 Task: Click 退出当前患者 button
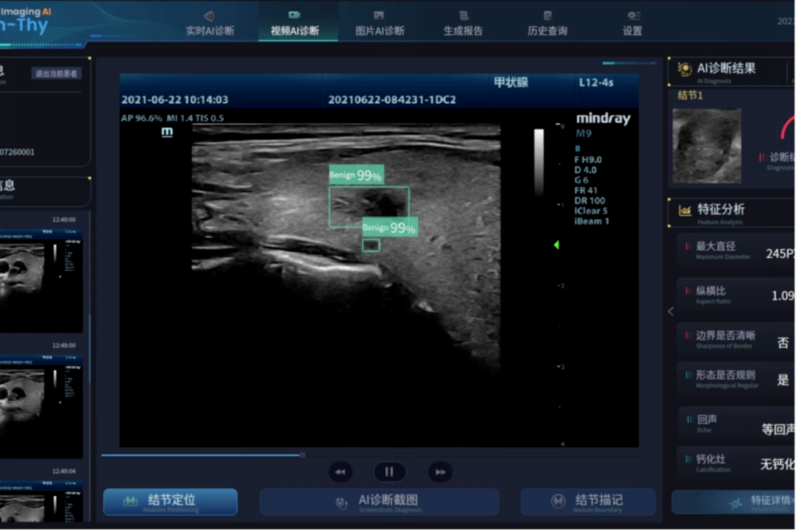(x=56, y=74)
